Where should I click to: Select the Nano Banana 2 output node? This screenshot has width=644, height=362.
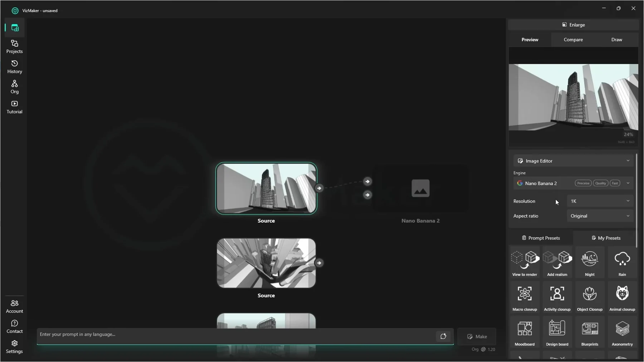(420, 188)
